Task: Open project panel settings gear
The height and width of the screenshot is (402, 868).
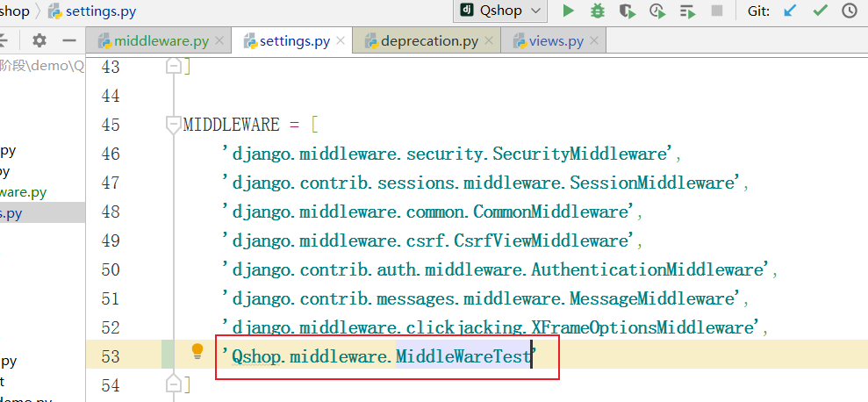Action: coord(39,39)
